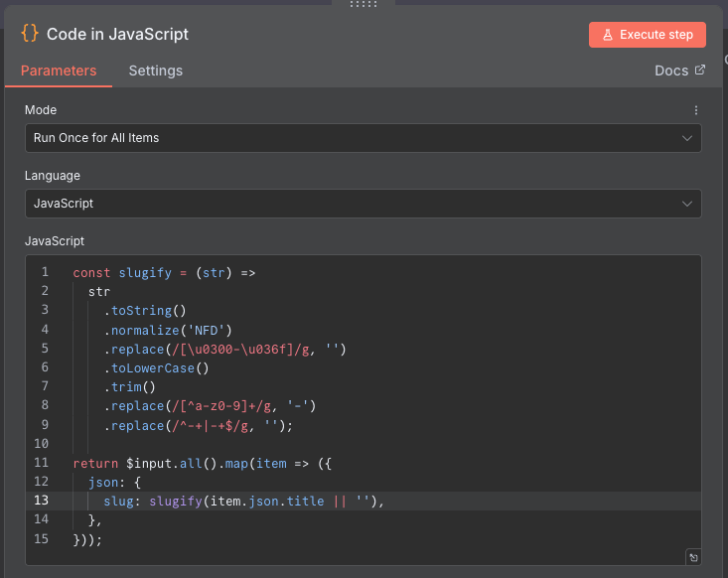
Task: Click the drag handle dots at top of panel
Action: click(x=364, y=4)
